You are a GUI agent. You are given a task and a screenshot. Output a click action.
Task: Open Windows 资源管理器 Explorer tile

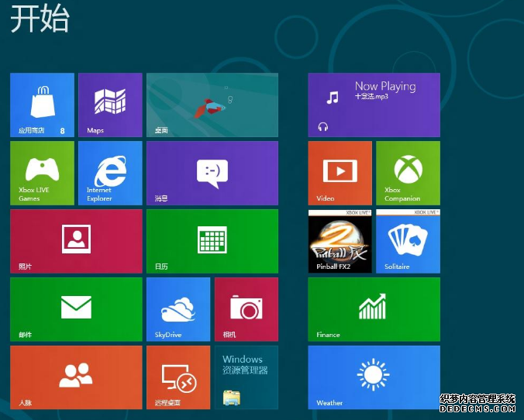[246, 377]
